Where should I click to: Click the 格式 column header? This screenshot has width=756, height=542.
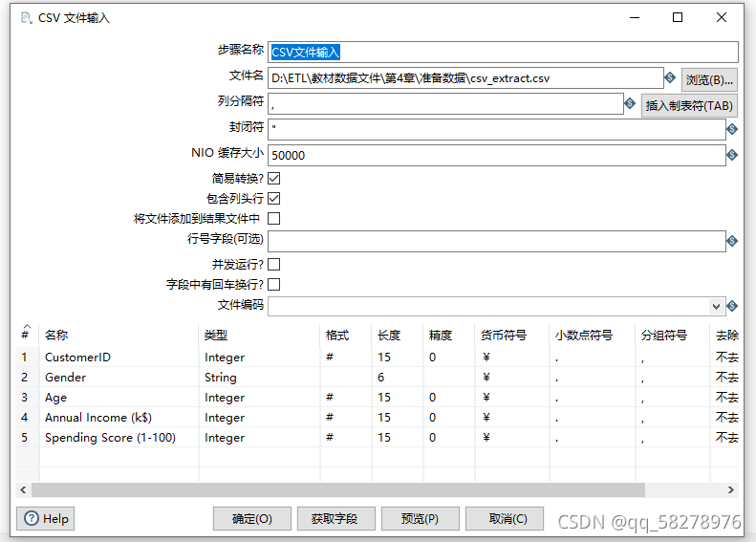(x=346, y=335)
